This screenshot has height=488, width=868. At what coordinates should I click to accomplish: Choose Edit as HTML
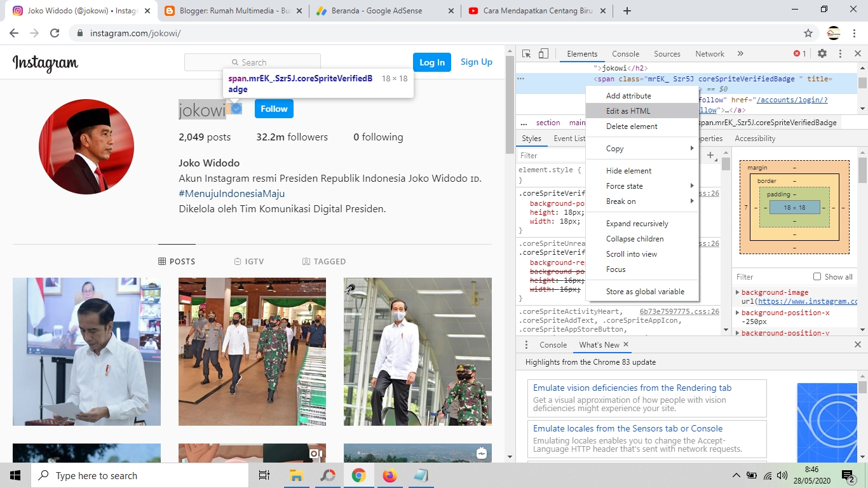pos(642,111)
